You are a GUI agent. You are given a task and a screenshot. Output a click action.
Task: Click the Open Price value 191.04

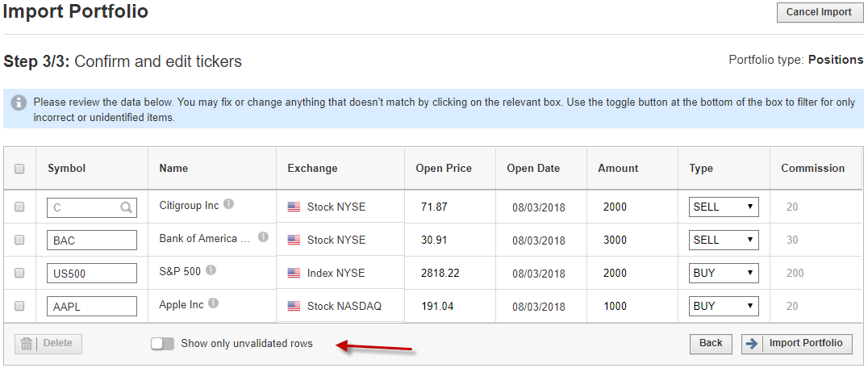[x=437, y=306]
